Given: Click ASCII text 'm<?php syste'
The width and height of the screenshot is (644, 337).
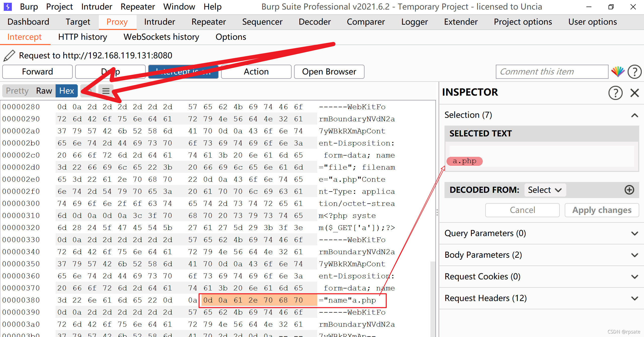Looking at the screenshot, I should pyautogui.click(x=347, y=216).
